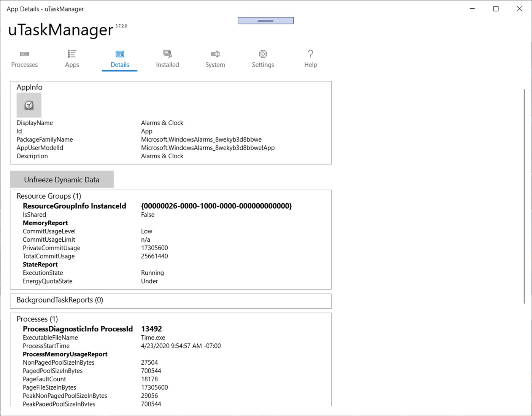Open the System information icon
532x416 pixels.
[x=215, y=54]
